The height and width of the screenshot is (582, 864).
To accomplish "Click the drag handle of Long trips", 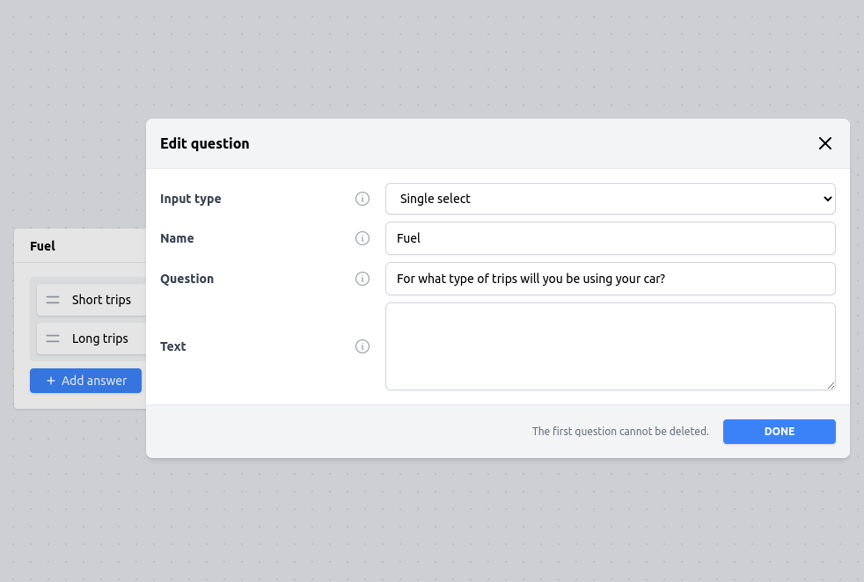I will [x=53, y=338].
